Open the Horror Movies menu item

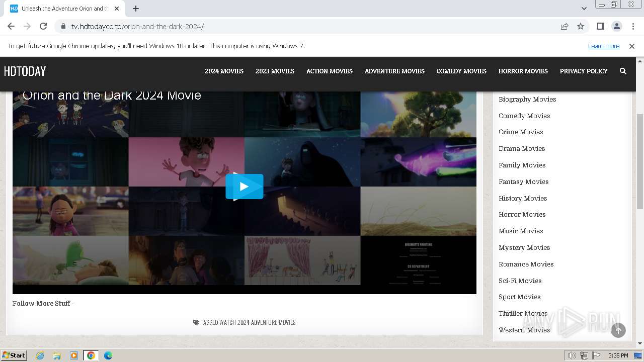click(x=523, y=71)
